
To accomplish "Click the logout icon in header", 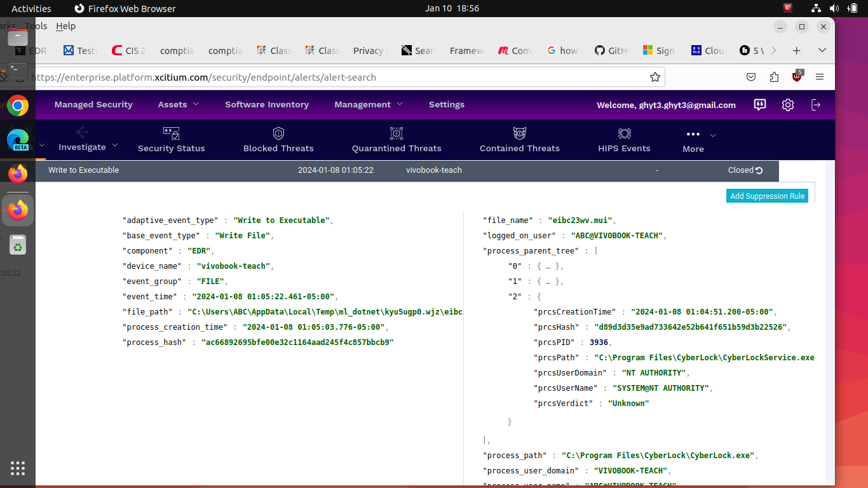I will 816,105.
